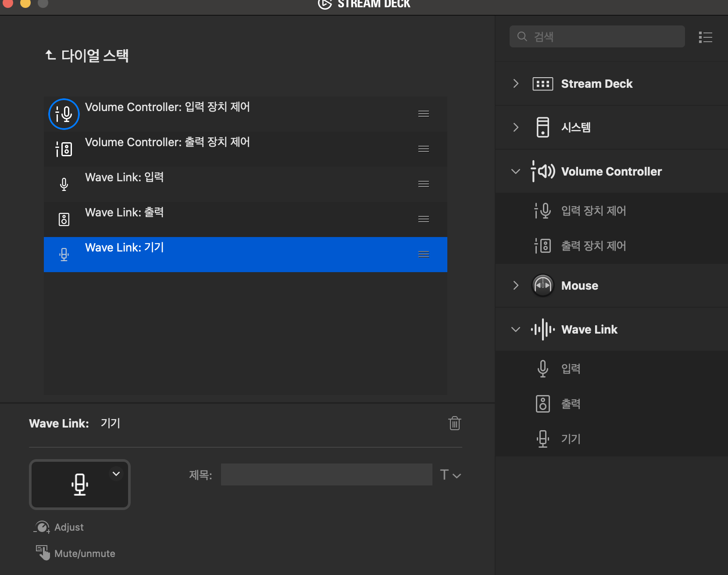This screenshot has width=728, height=575.
Task: Collapse the Volume Controller category
Action: [516, 171]
